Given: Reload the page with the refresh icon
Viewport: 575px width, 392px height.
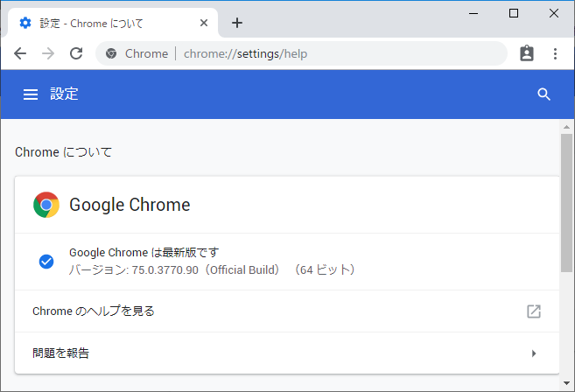Looking at the screenshot, I should [76, 53].
